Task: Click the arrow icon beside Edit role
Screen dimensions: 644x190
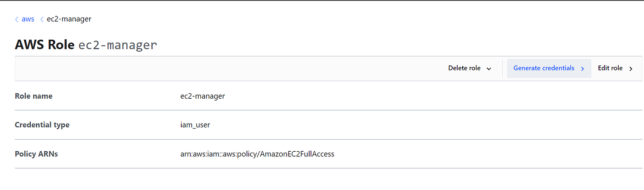Action: 631,69
